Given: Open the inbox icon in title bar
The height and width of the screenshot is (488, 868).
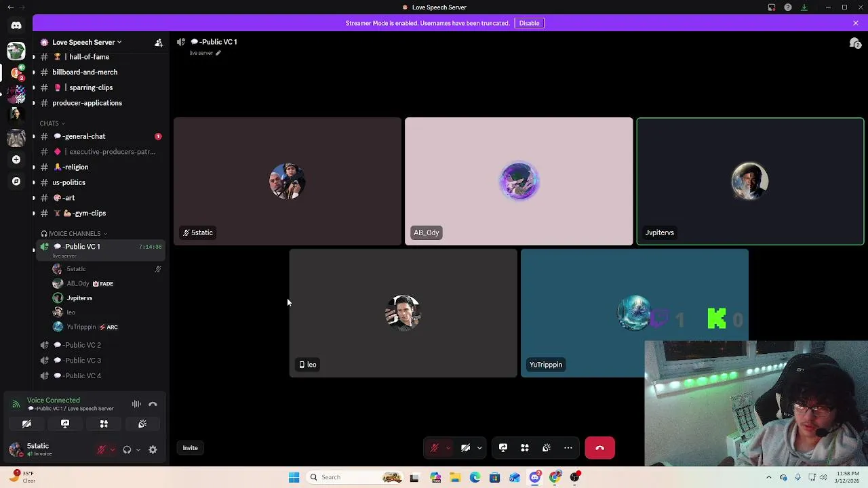Looking at the screenshot, I should pyautogui.click(x=772, y=7).
